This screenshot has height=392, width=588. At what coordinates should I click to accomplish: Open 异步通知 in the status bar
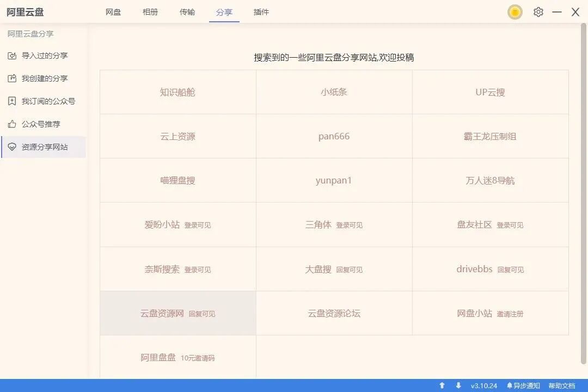pyautogui.click(x=523, y=385)
